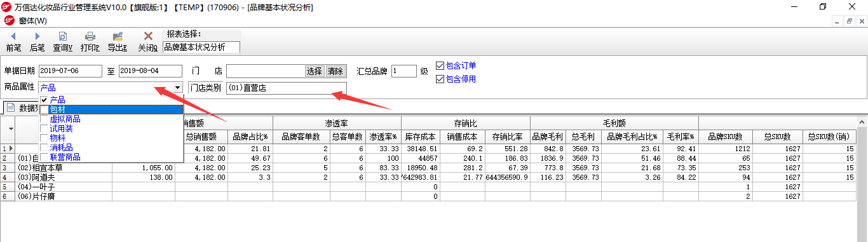Screen dimensions: 868x242
Task: Edit the start date 2019-07-06
Action: 70,71
